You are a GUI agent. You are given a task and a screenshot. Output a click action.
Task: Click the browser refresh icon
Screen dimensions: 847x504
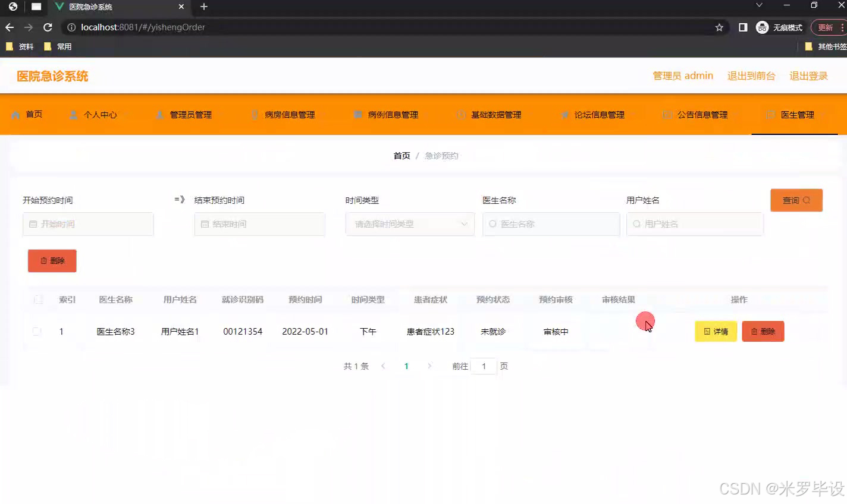[x=48, y=27]
